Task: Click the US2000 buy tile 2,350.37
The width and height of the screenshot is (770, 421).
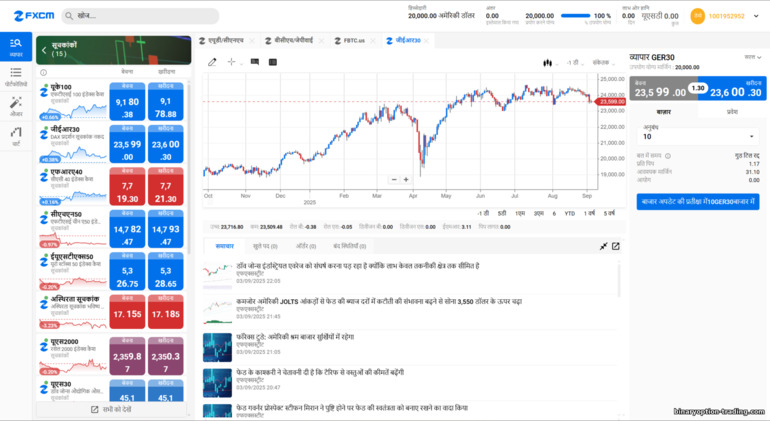Action: 165,356
